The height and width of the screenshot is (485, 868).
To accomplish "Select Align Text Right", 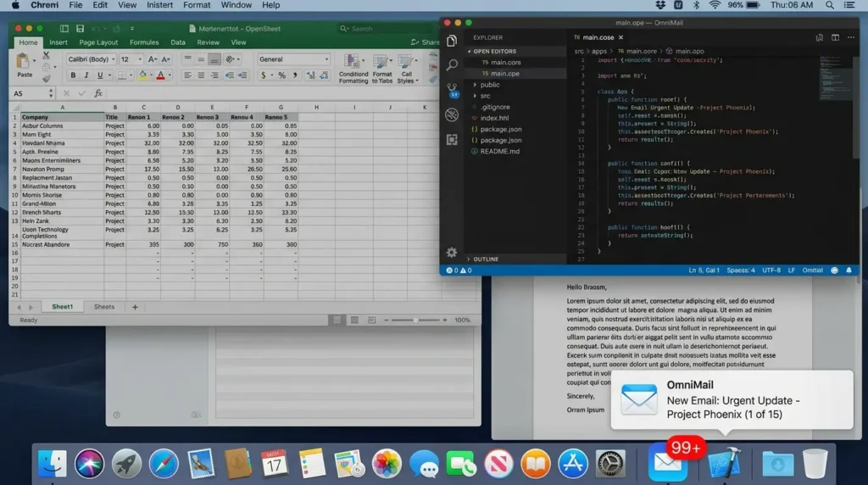I will click(214, 75).
